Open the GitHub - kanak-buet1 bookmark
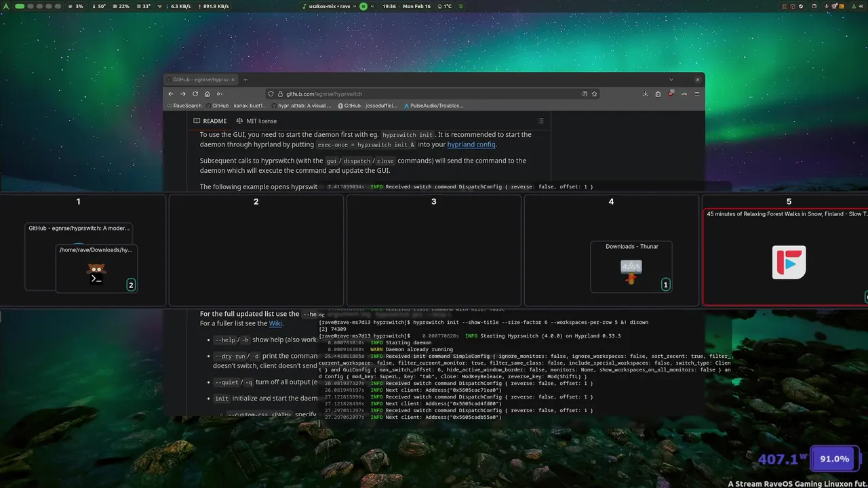This screenshot has height=488, width=868. [237, 106]
